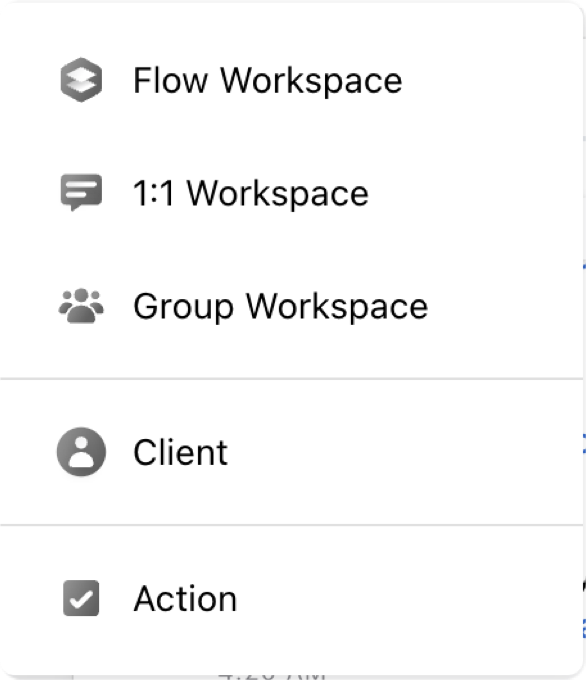This screenshot has width=586, height=680.
Task: Click the empty space right of Client
Action: click(403, 452)
